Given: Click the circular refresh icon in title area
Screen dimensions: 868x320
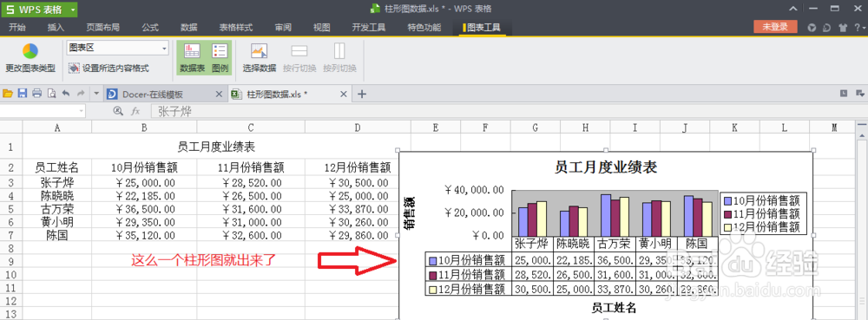Looking at the screenshot, I should pyautogui.click(x=827, y=27).
